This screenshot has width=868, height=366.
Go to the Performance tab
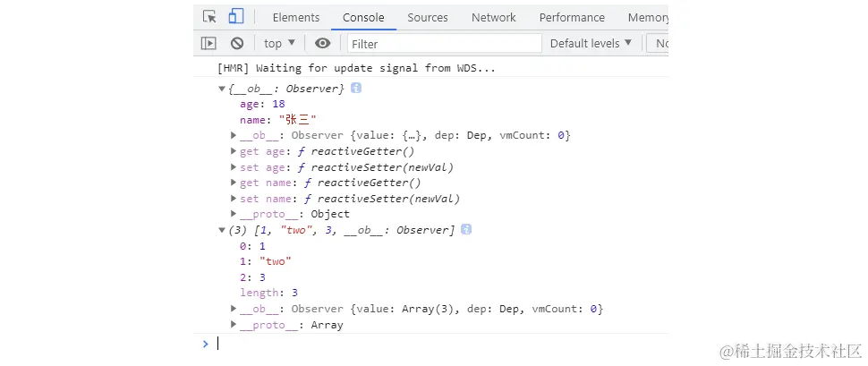click(573, 18)
